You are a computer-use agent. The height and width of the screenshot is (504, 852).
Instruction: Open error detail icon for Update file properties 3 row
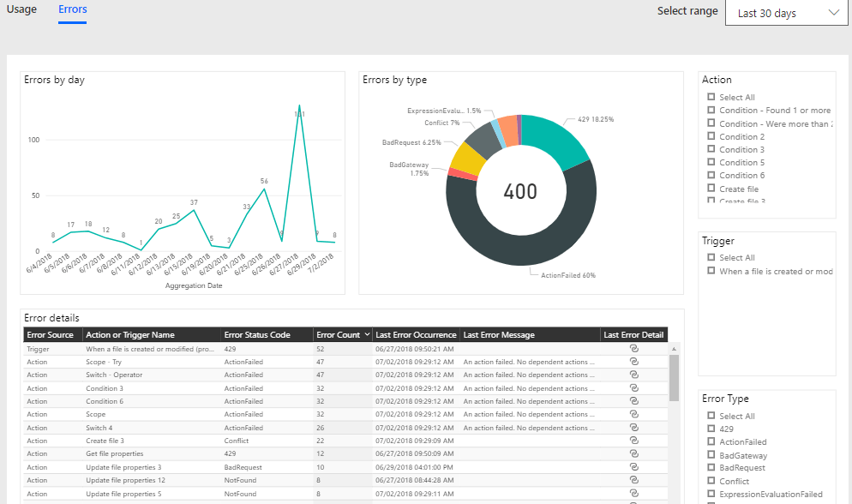point(633,467)
